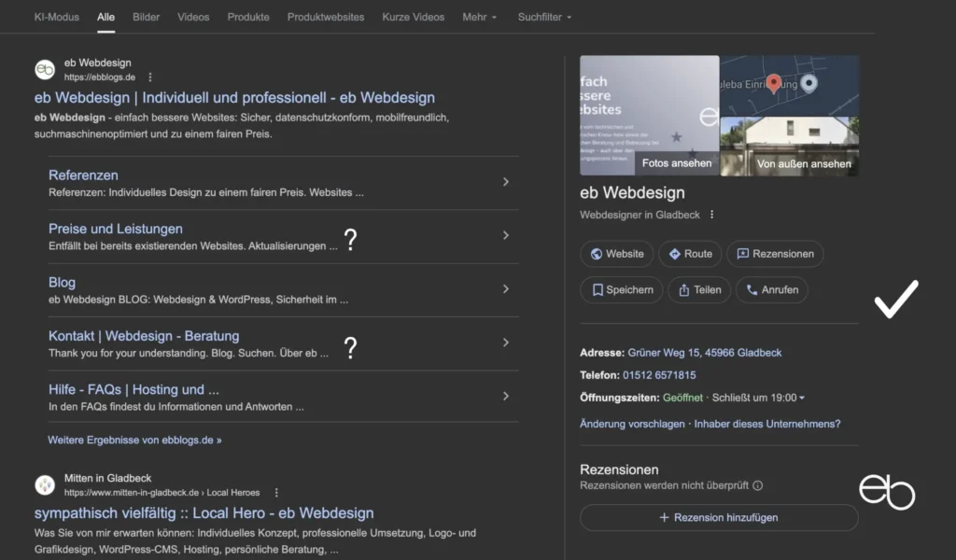Image resolution: width=956 pixels, height=560 pixels.
Task: Open the Kurze Videos tab
Action: click(413, 16)
